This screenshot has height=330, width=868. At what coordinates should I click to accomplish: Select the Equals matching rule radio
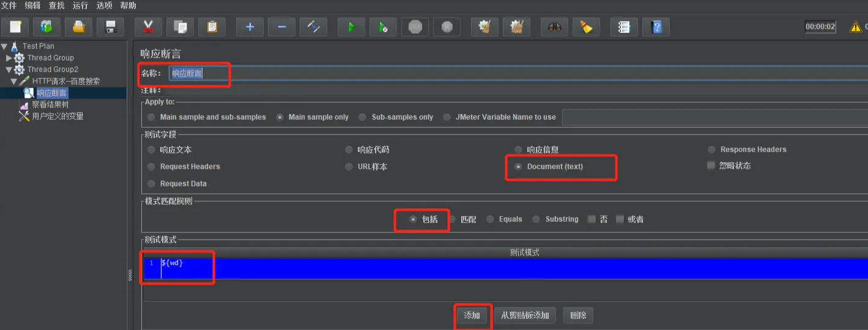tap(491, 219)
